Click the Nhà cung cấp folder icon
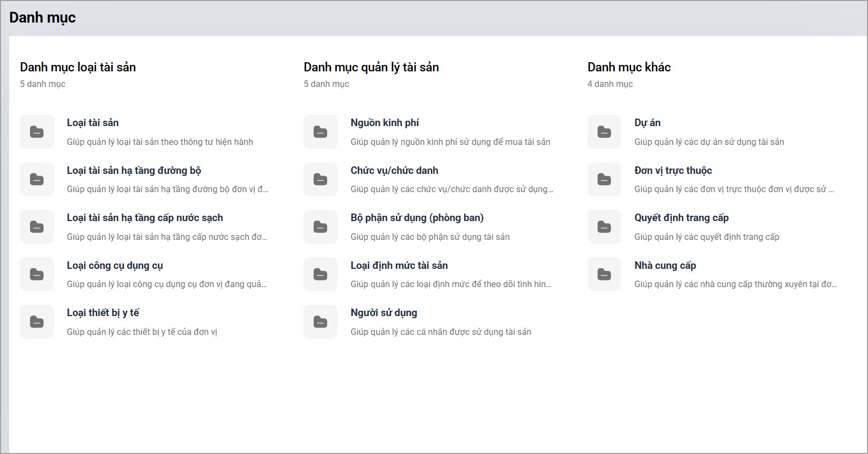This screenshot has width=868, height=454. coord(604,274)
